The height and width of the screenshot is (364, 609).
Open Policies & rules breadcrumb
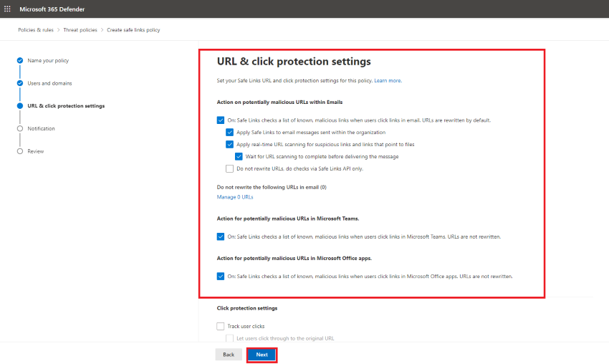(36, 30)
